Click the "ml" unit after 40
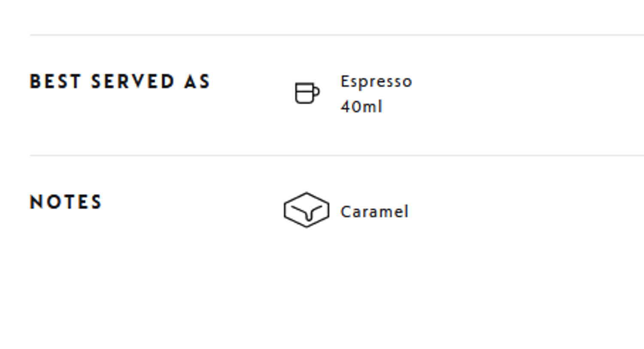 (x=372, y=107)
